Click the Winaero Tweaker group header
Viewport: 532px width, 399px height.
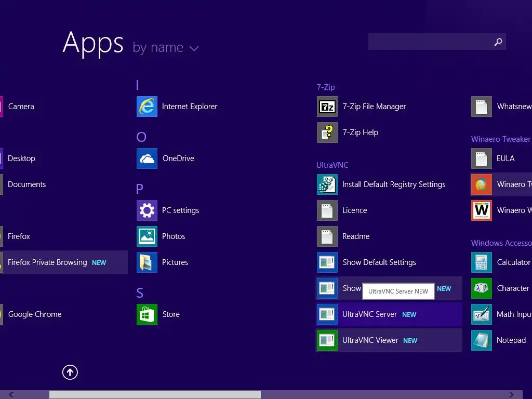[501, 139]
